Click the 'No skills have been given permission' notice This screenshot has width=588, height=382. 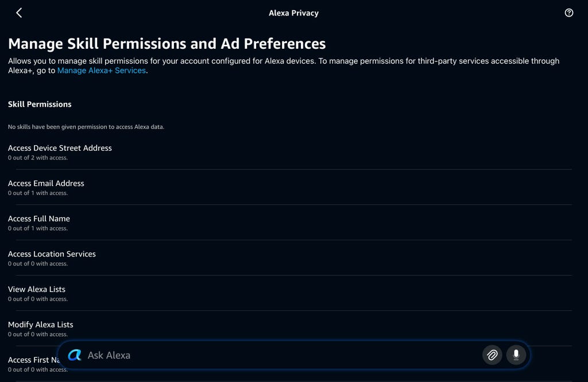[x=86, y=127]
